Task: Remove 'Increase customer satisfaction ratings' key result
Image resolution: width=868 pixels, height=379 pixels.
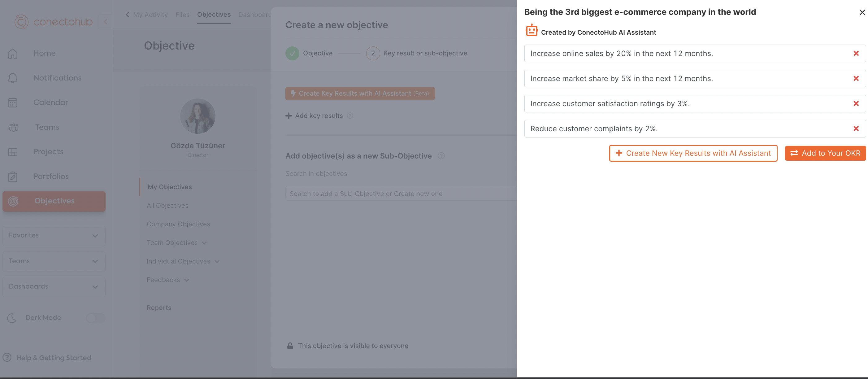Action: (856, 103)
